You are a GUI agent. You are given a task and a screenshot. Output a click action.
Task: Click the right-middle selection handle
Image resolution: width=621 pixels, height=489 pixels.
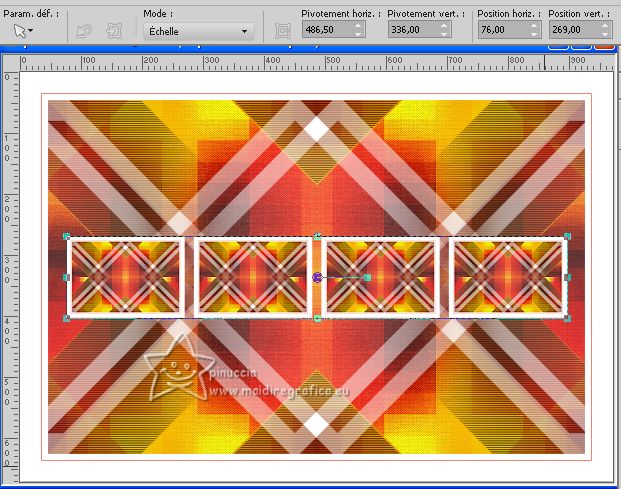tap(568, 278)
